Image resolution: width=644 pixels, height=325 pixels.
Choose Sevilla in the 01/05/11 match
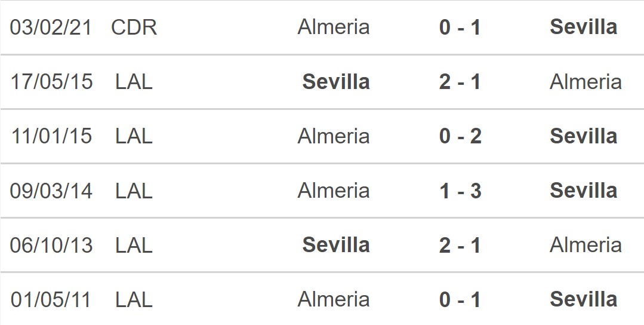click(583, 299)
